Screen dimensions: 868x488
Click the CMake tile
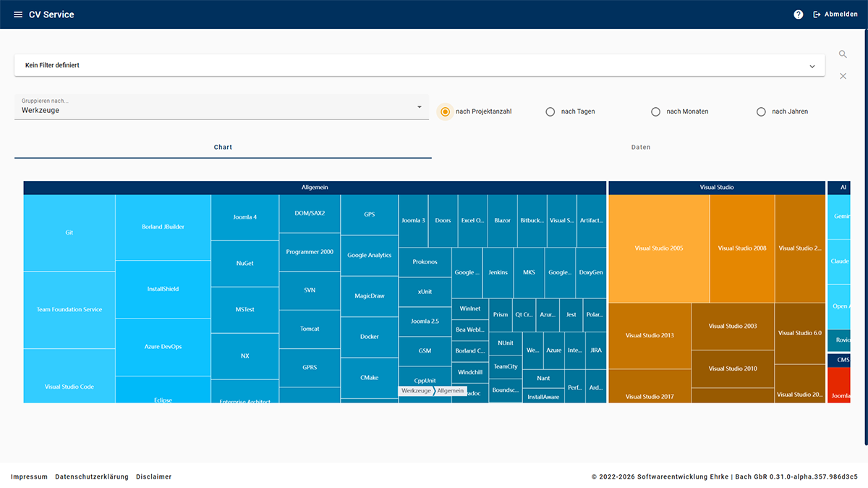[x=369, y=378]
